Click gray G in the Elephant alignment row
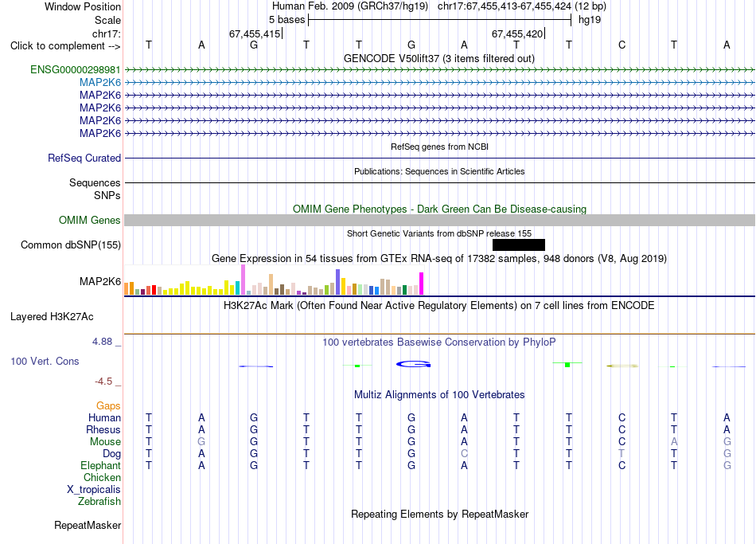Screen dimensions: 756x544 [x=727, y=466]
